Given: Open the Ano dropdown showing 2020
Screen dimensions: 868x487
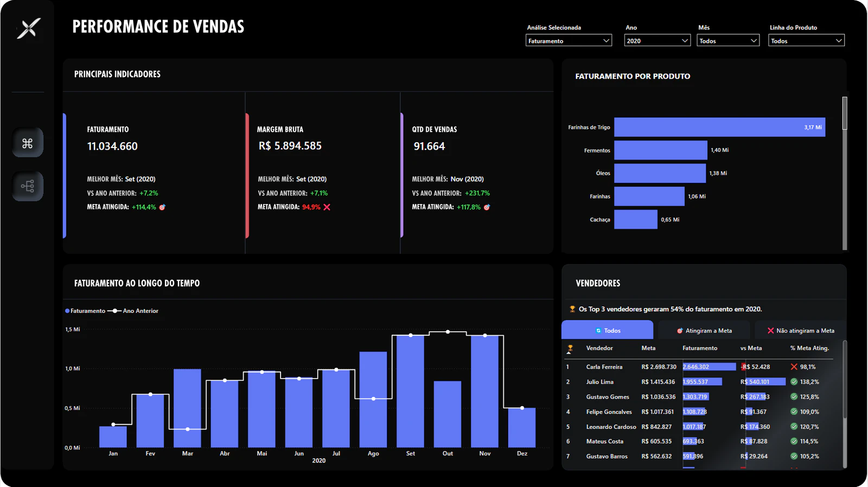Looking at the screenshot, I should click(x=658, y=41).
